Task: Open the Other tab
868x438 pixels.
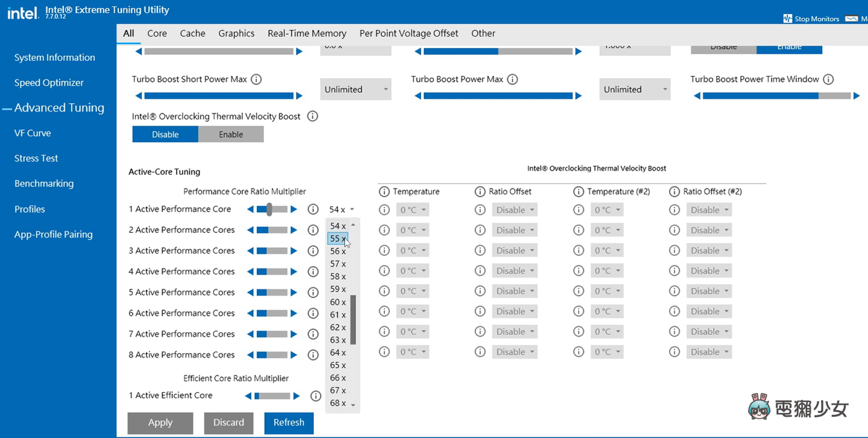Action: [483, 33]
